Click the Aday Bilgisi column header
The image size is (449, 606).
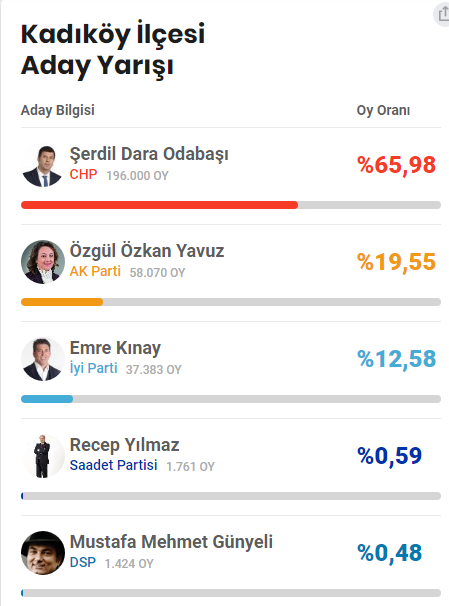[58, 110]
